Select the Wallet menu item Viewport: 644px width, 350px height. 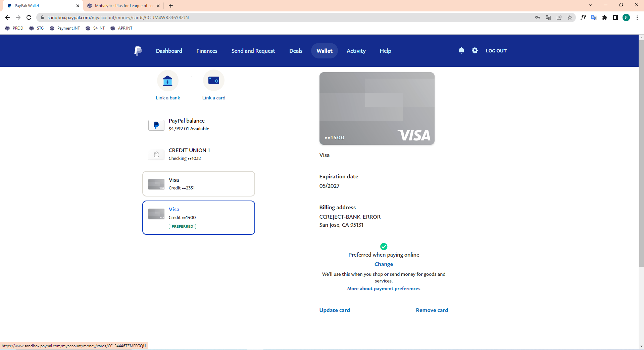click(325, 51)
